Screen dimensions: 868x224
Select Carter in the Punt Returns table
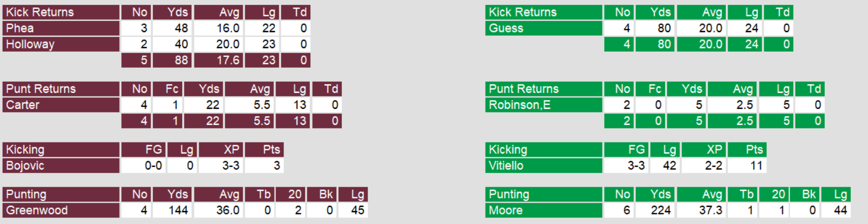pyautogui.click(x=23, y=105)
